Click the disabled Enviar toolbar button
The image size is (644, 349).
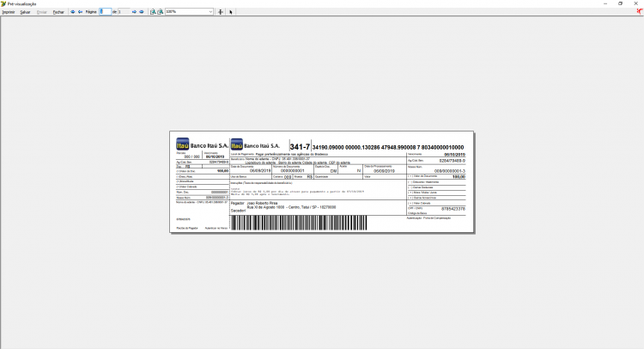point(42,12)
